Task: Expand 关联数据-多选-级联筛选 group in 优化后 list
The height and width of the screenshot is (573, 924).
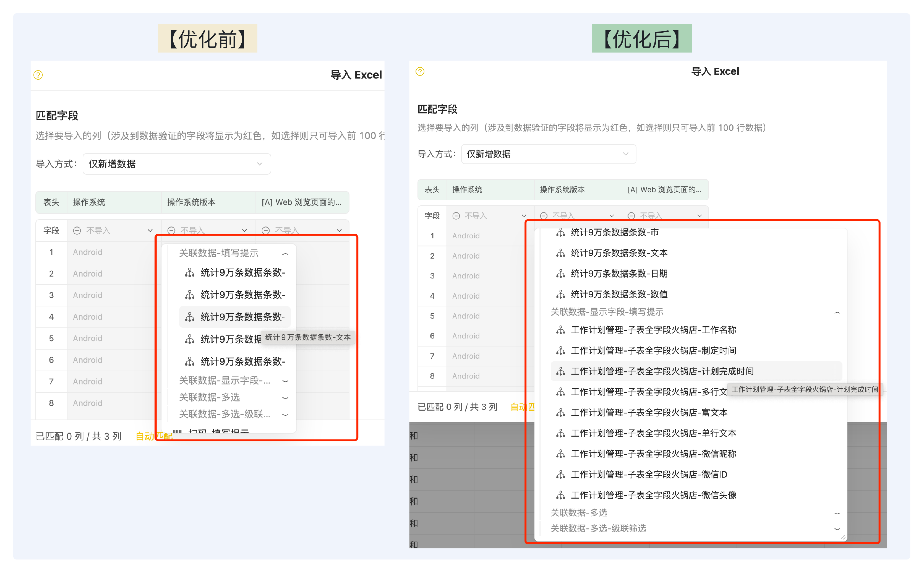Action: pyautogui.click(x=837, y=529)
